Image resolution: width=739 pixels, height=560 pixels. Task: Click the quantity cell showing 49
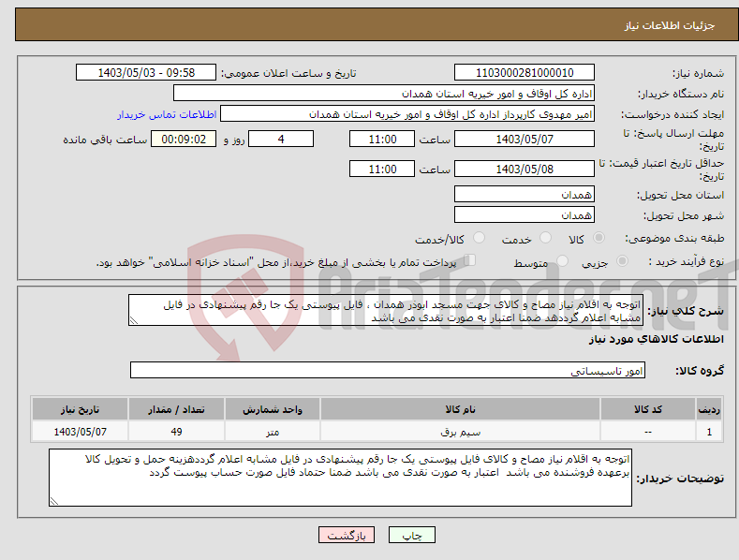(176, 432)
